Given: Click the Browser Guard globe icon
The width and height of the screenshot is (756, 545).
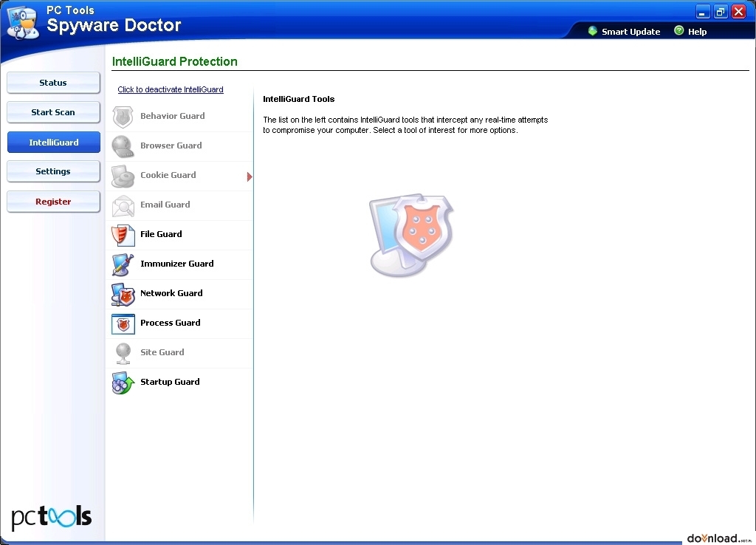Looking at the screenshot, I should pos(123,146).
